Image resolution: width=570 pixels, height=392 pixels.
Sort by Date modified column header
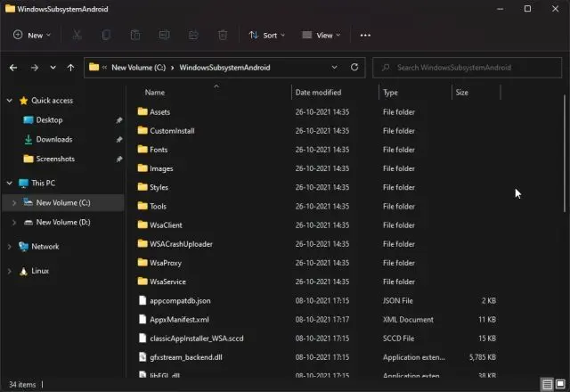coord(318,93)
